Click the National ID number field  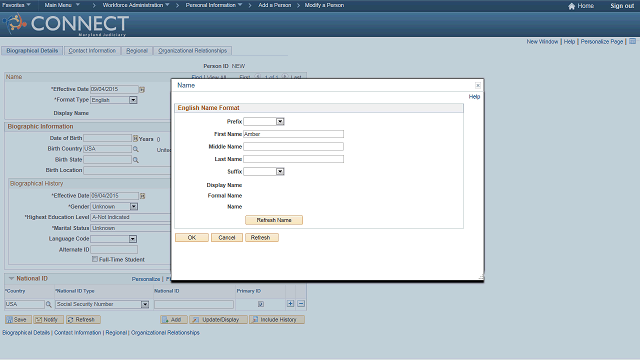(x=194, y=304)
